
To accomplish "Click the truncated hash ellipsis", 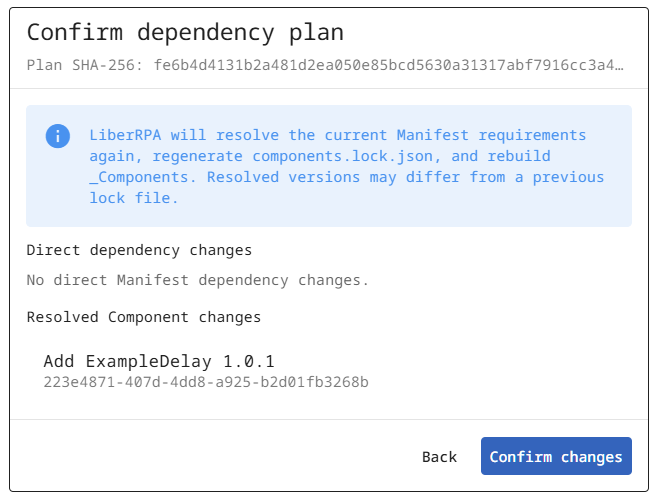I will 620,66.
